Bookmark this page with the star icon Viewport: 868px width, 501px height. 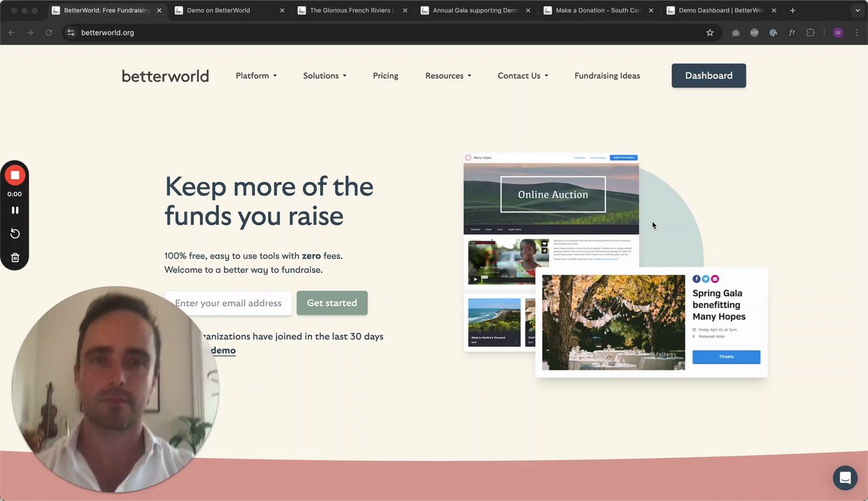[x=710, y=33]
